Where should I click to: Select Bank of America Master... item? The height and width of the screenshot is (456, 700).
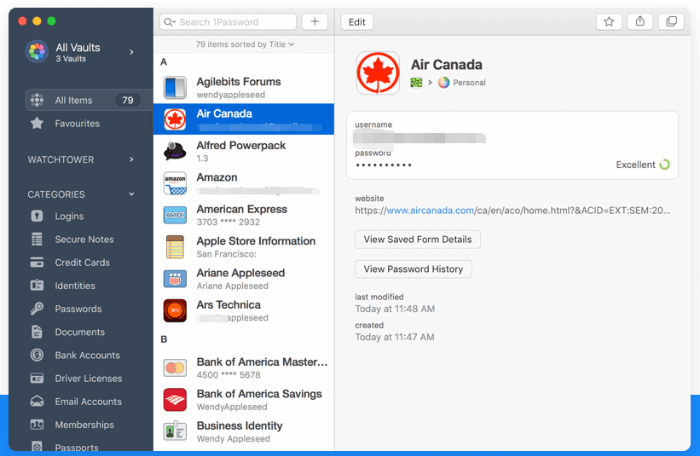244,368
